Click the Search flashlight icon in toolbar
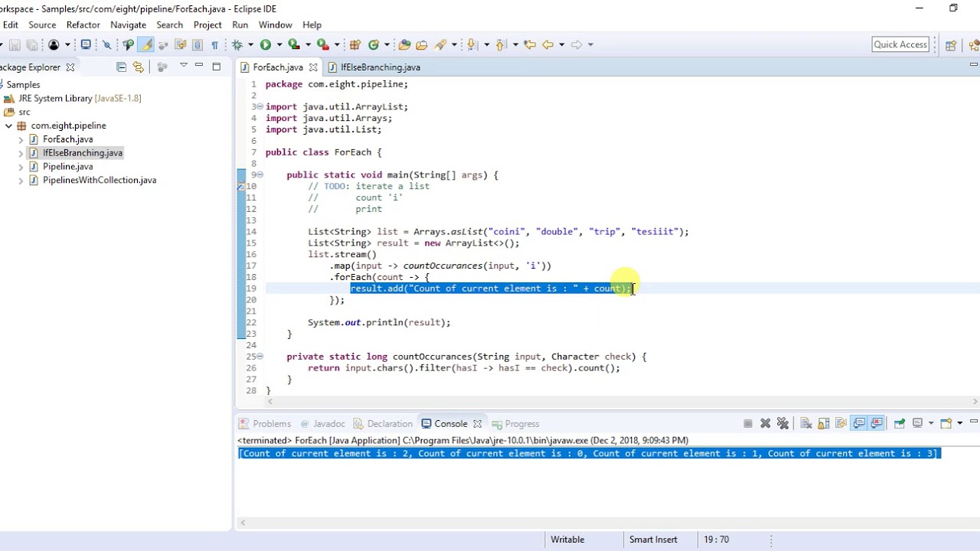The height and width of the screenshot is (551, 980). (x=440, y=44)
